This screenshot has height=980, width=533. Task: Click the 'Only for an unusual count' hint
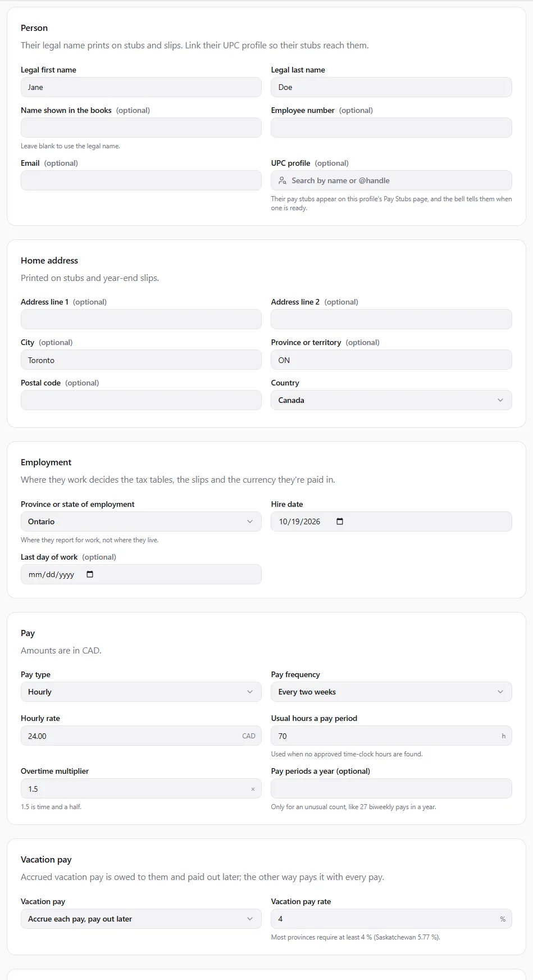pyautogui.click(x=354, y=807)
